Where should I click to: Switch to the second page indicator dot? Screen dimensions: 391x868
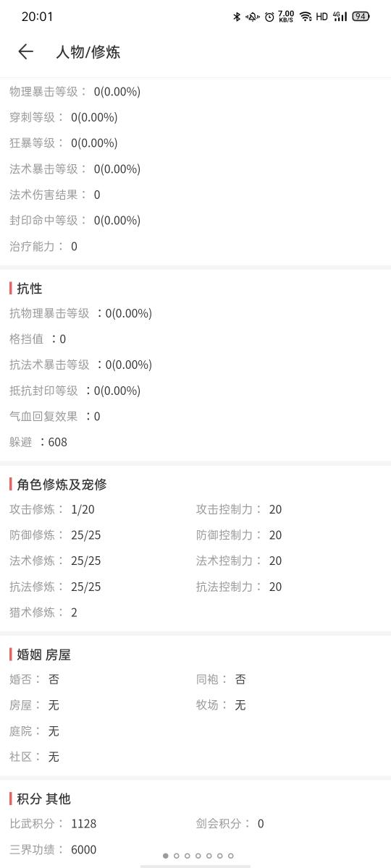[177, 856]
